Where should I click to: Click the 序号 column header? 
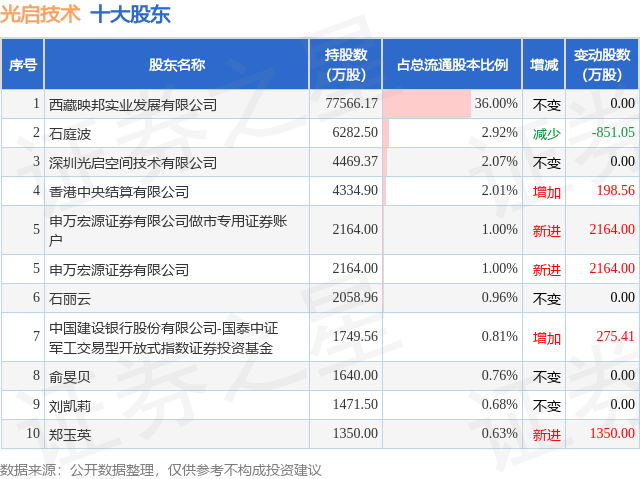pos(23,64)
